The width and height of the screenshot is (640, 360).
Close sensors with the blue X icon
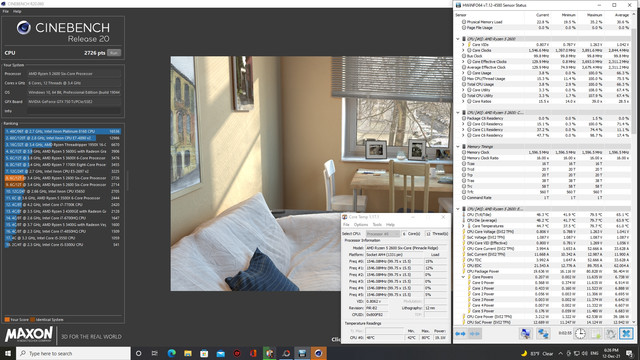(x=626, y=333)
